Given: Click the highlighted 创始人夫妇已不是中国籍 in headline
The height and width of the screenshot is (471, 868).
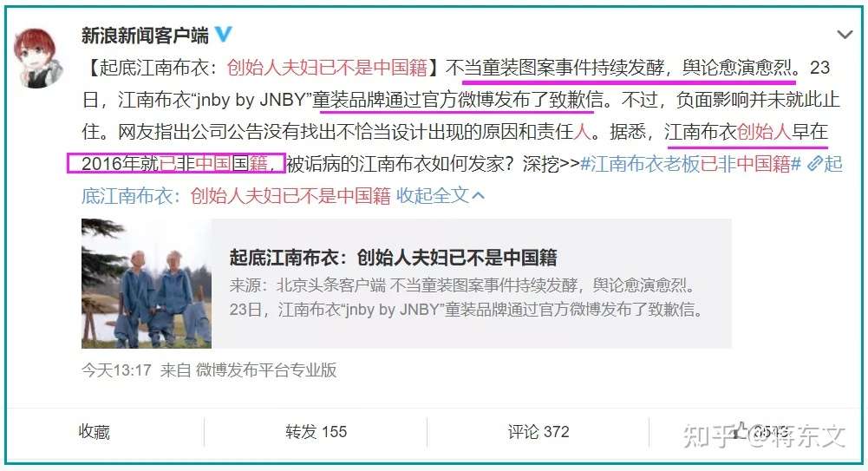Looking at the screenshot, I should pyautogui.click(x=327, y=68).
